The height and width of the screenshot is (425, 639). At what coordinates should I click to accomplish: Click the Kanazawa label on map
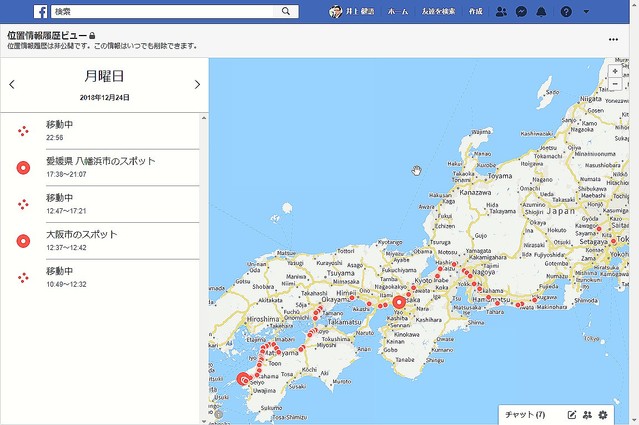475,192
